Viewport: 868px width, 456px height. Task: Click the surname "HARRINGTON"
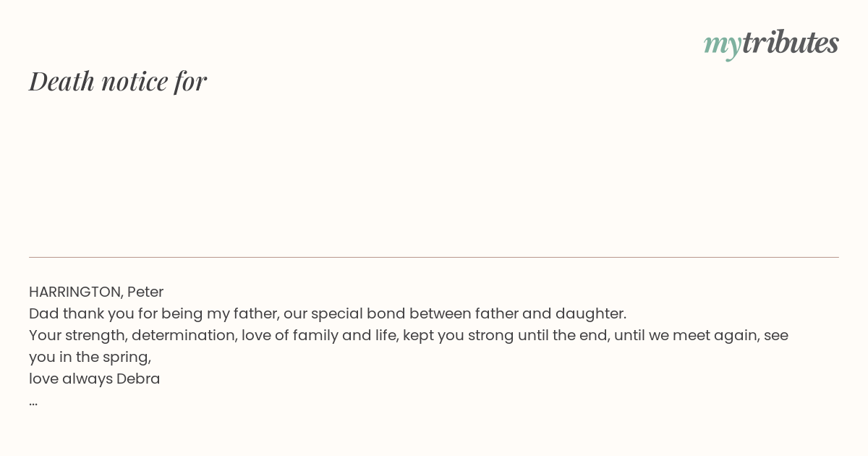pos(76,292)
